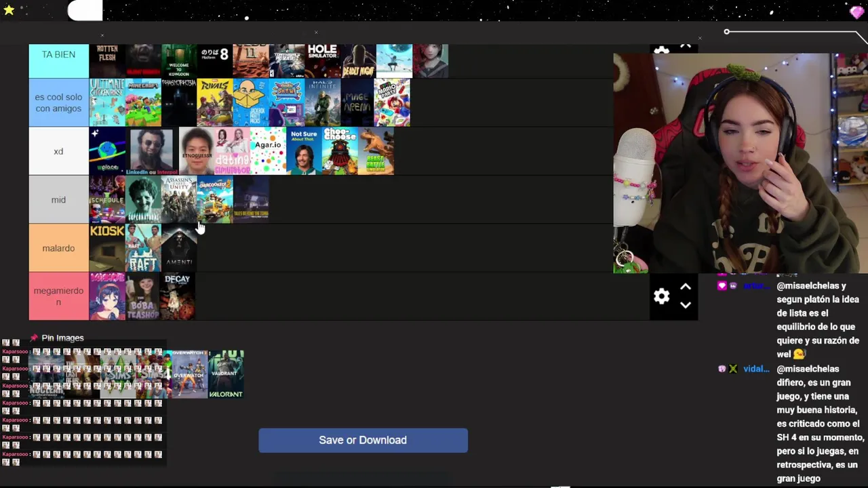
Task: Click the Mage Arena cover
Action: click(357, 102)
